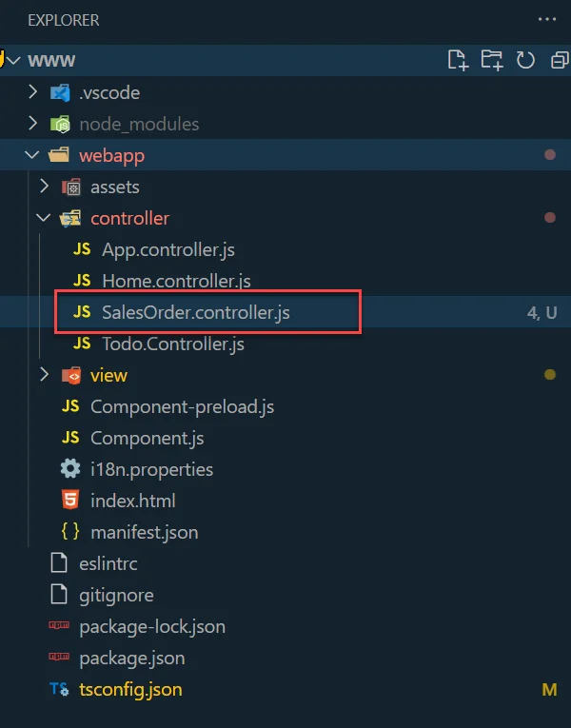This screenshot has width=571, height=728.
Task: Collapse the webapp folder
Action: coord(33,155)
